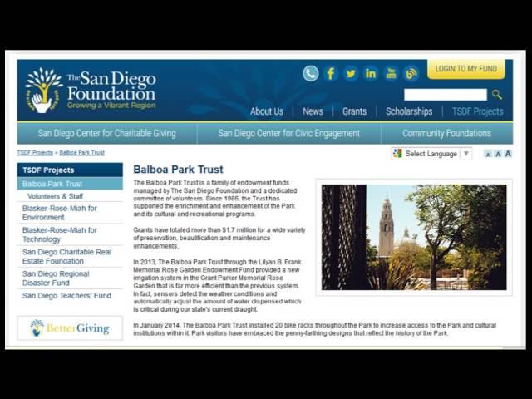Image resolution: width=532 pixels, height=399 pixels.
Task: Open the YouTube icon link
Action: tap(391, 73)
